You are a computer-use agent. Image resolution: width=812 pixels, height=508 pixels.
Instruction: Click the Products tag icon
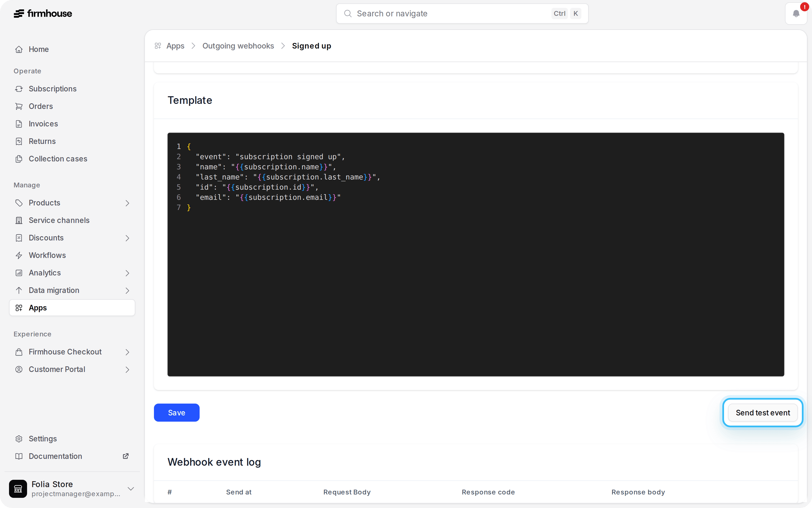[x=19, y=203]
